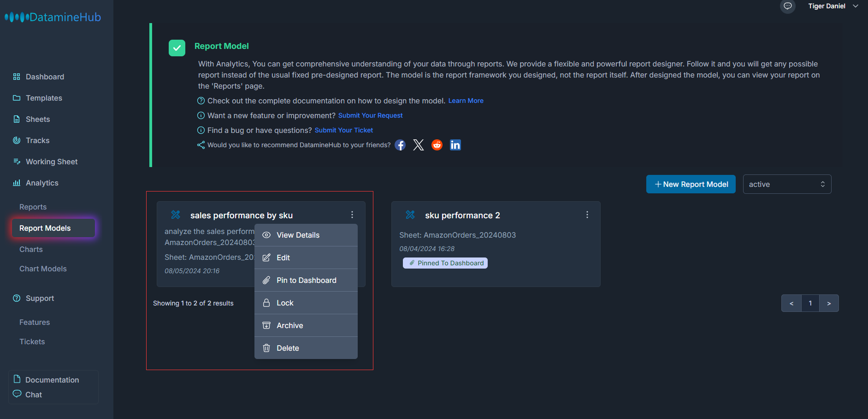This screenshot has width=868, height=419.
Task: Choose Pin to Dashboard from the context menu
Action: (306, 280)
